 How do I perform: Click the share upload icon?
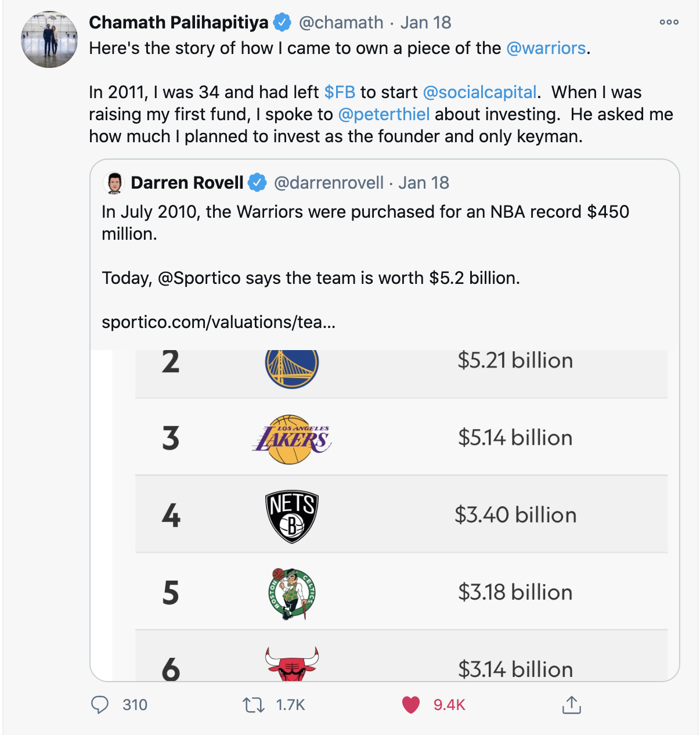(571, 705)
